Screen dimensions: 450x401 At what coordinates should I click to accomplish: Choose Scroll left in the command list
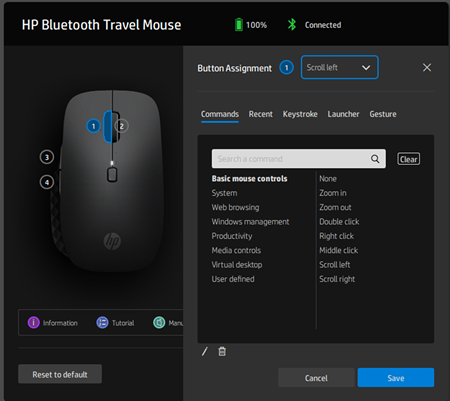(x=335, y=265)
